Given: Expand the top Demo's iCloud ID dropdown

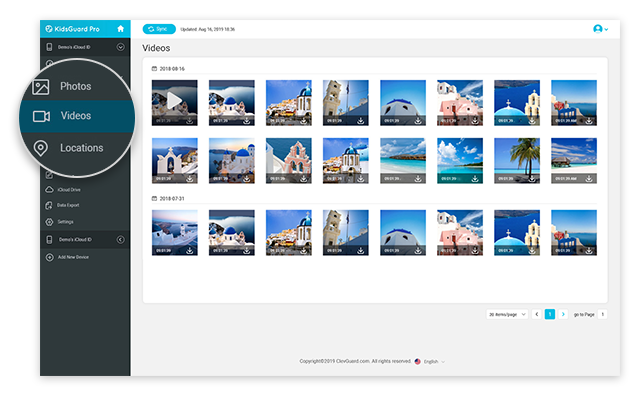Looking at the screenshot, I should [121, 47].
